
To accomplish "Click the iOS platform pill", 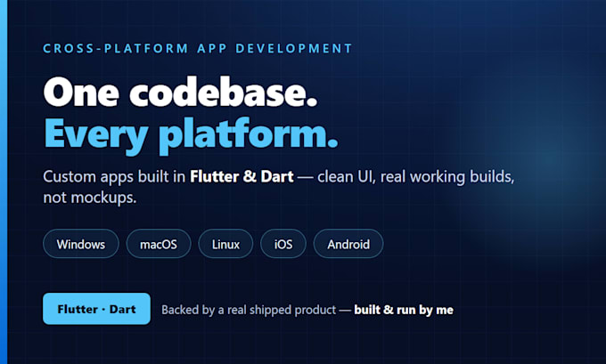I will pyautogui.click(x=283, y=244).
